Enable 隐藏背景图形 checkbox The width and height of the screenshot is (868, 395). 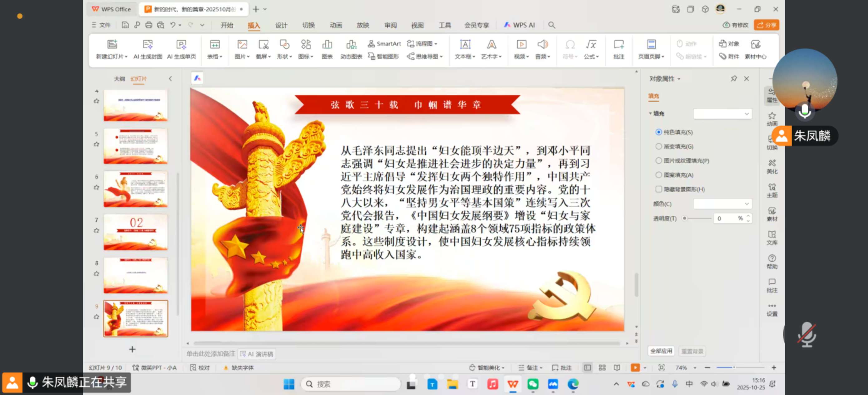[658, 189]
